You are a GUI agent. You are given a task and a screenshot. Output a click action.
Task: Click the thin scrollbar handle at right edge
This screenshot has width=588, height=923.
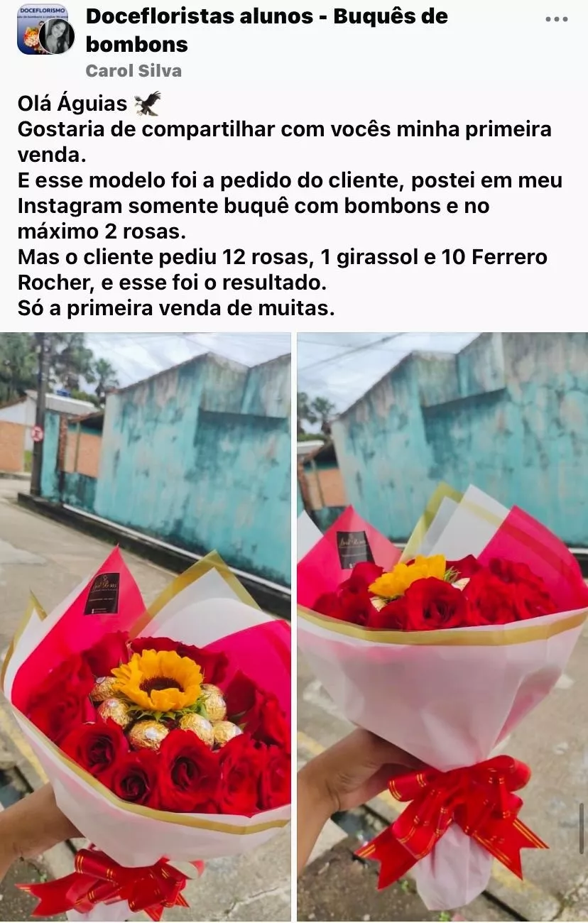point(582,829)
